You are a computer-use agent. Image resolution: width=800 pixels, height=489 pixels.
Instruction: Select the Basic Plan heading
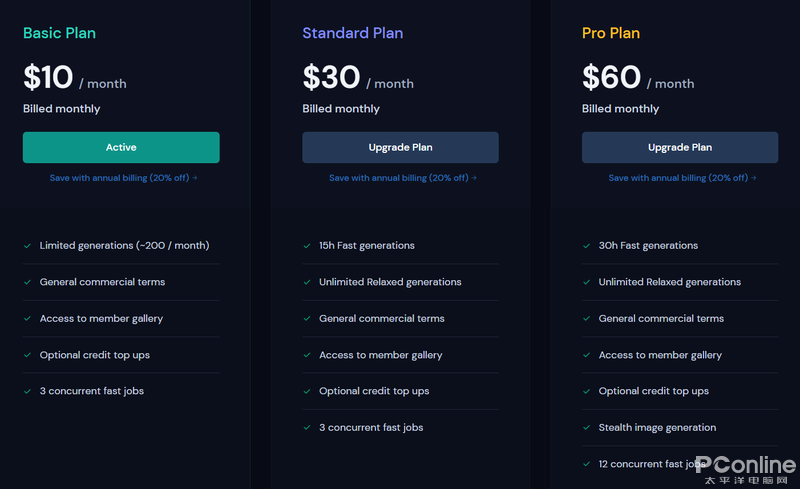[x=59, y=33]
